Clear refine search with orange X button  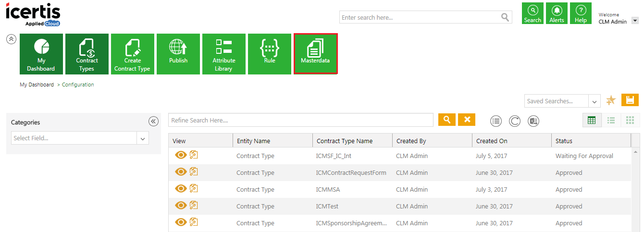point(467,120)
